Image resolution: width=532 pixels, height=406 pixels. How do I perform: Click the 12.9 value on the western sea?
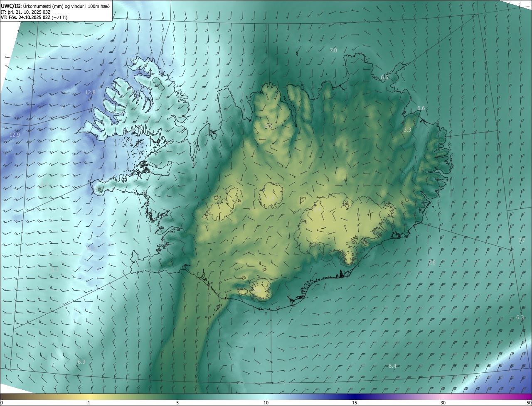[x=15, y=135]
